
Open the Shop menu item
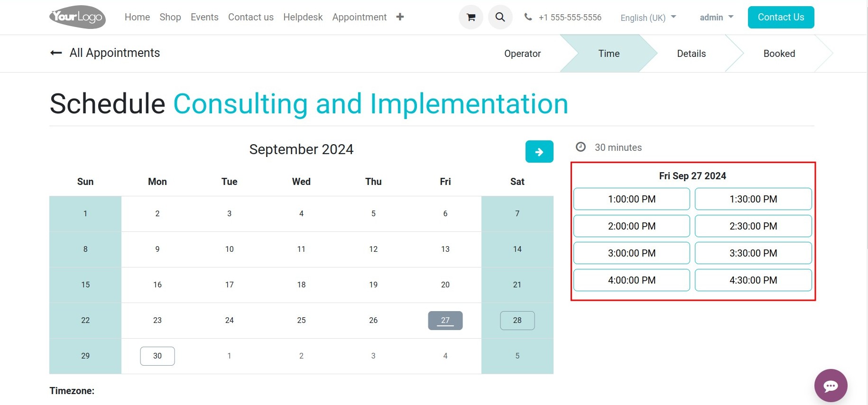170,17
